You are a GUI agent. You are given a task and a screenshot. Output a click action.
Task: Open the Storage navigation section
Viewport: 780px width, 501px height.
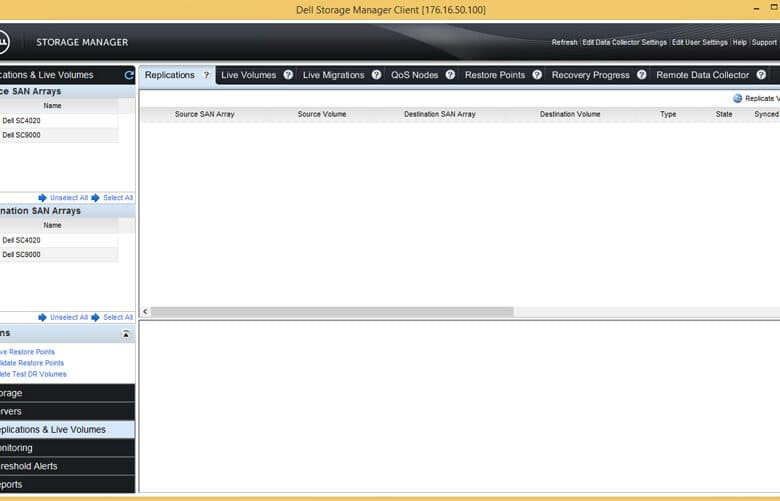67,393
